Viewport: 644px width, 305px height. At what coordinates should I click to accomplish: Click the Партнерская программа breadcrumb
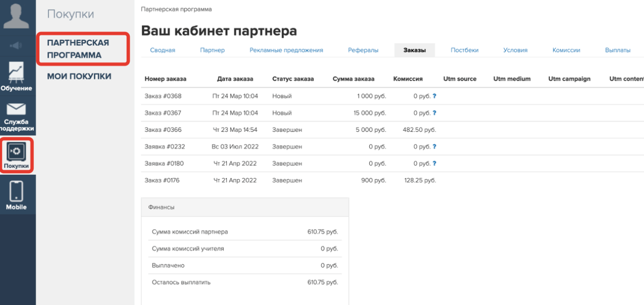[x=176, y=9]
